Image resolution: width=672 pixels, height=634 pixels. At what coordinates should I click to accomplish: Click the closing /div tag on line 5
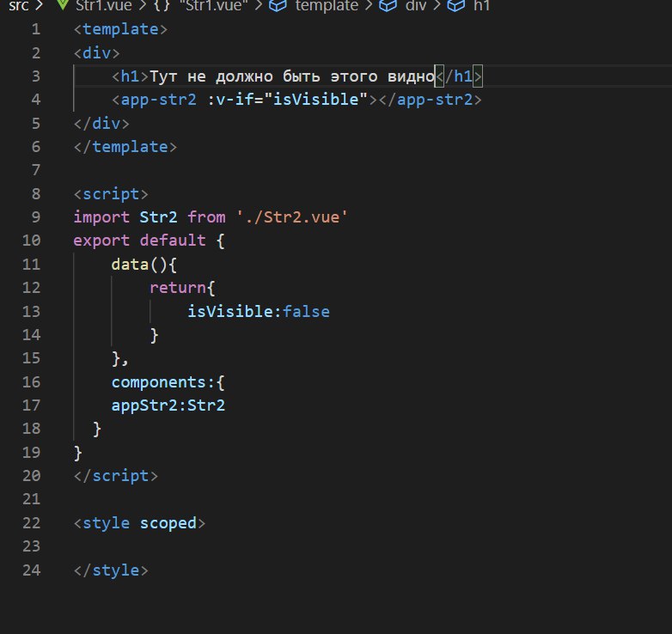[x=101, y=124]
